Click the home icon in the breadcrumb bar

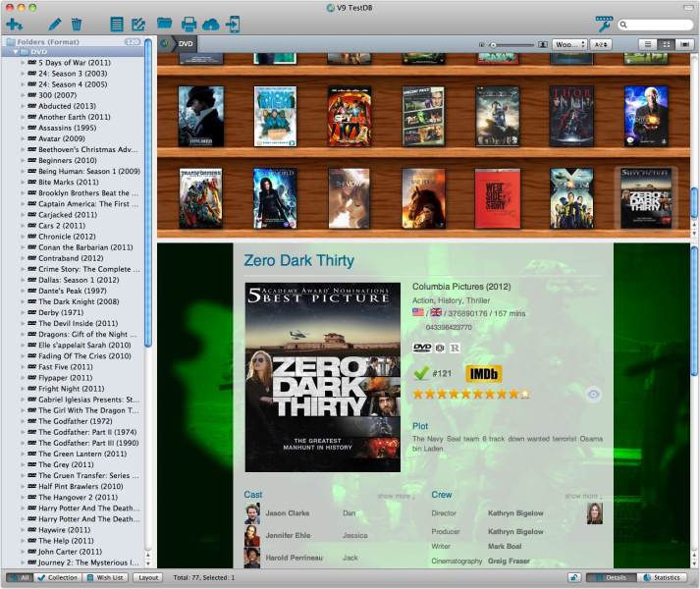click(x=164, y=44)
